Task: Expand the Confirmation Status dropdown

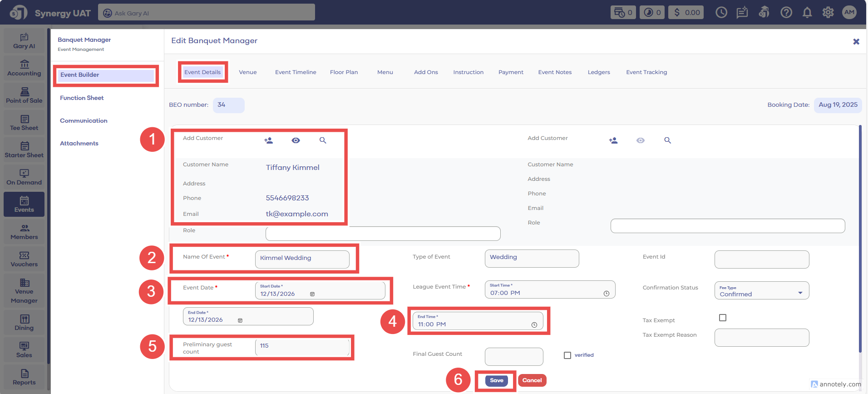Action: [x=800, y=293]
